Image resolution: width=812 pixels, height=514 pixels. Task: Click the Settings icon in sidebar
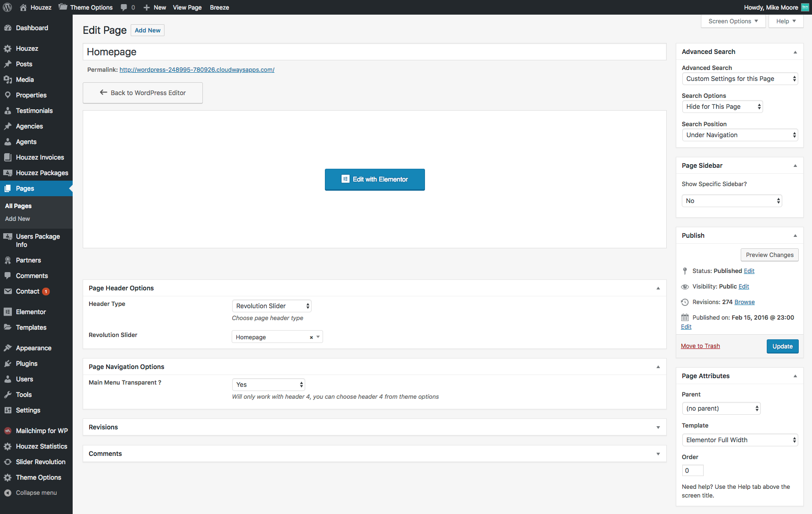tap(8, 410)
